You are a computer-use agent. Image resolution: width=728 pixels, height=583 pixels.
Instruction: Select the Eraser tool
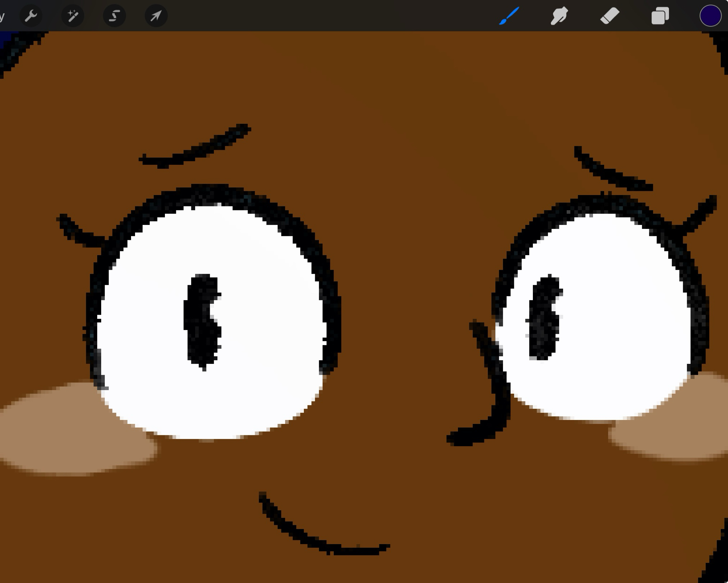pyautogui.click(x=610, y=16)
